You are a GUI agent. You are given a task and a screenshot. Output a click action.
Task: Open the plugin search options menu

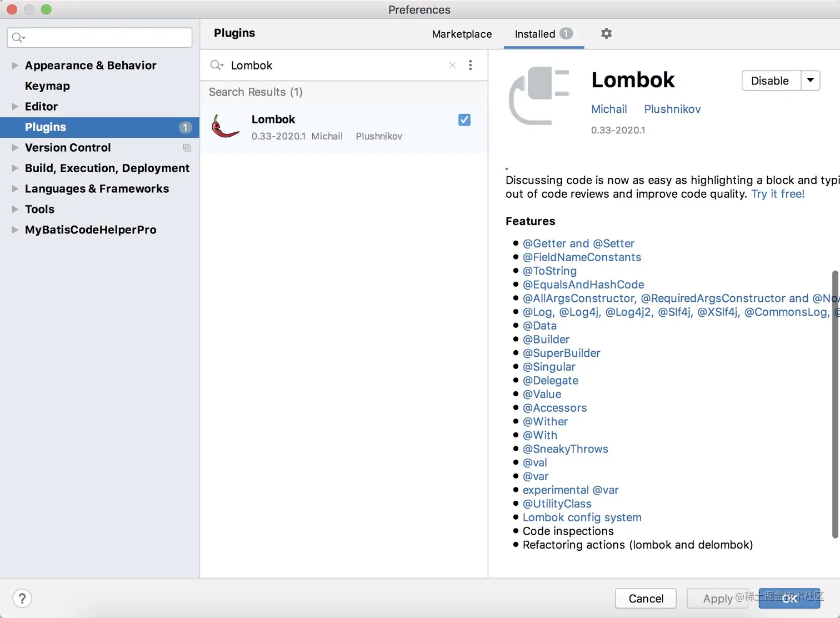(x=471, y=65)
